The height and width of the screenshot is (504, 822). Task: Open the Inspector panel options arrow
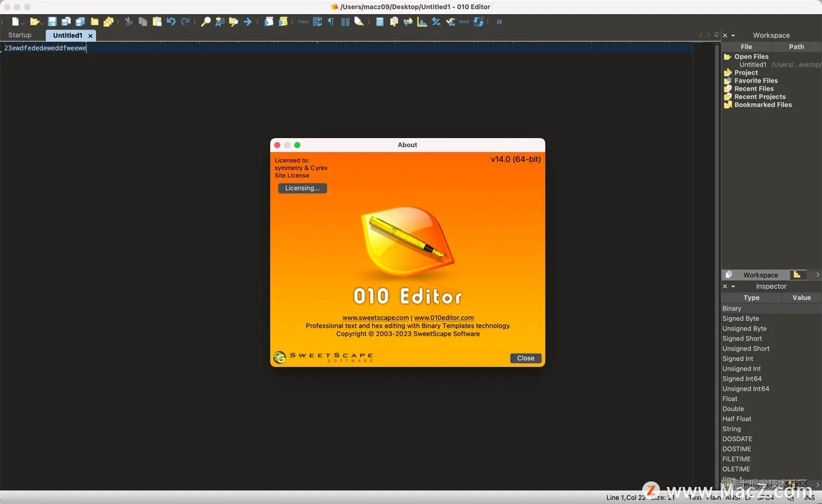tap(733, 287)
